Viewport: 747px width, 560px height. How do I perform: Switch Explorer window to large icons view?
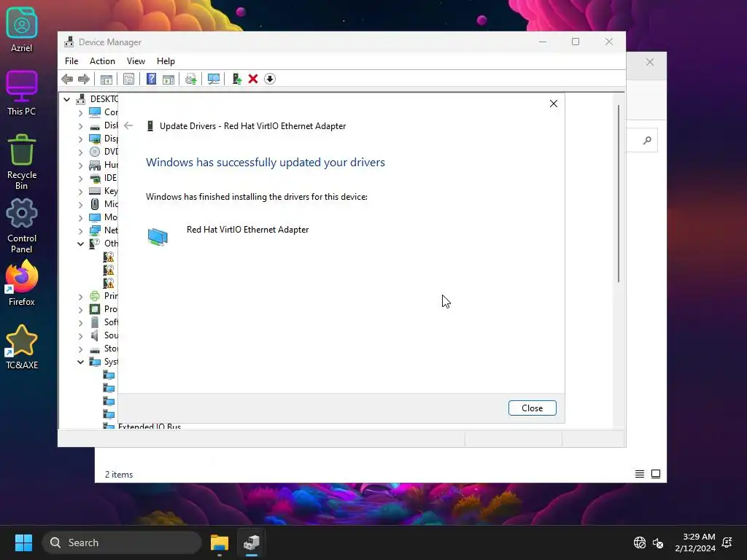pyautogui.click(x=656, y=474)
